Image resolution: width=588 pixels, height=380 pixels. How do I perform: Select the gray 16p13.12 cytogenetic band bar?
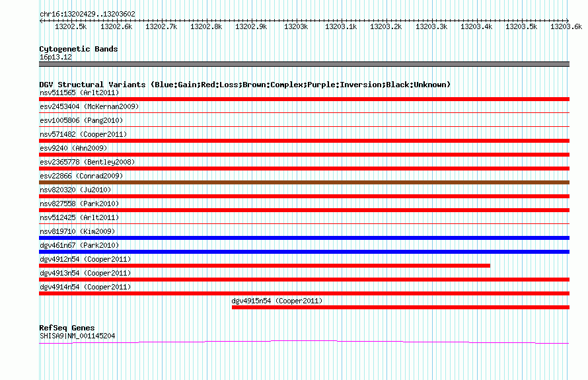click(x=304, y=64)
